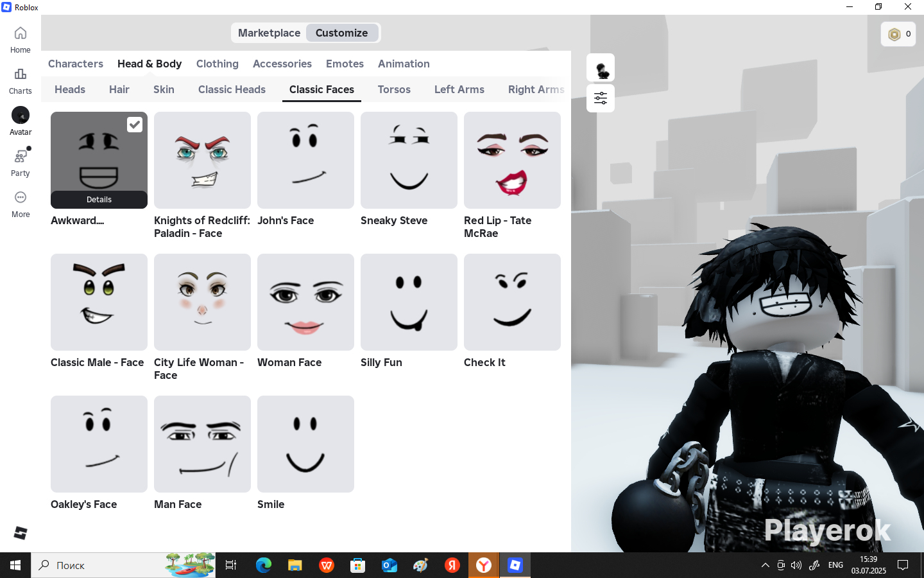Click the ENG language indicator
Viewport: 924px width, 578px height.
(x=835, y=565)
